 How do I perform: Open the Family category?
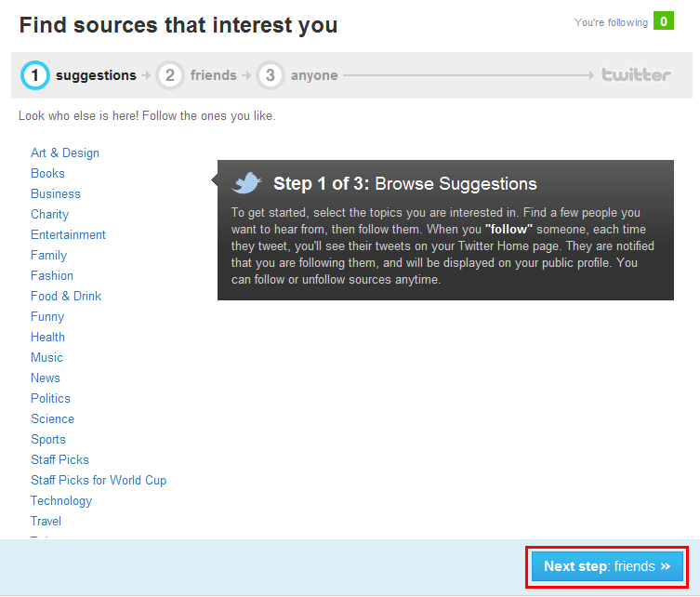pyautogui.click(x=48, y=256)
